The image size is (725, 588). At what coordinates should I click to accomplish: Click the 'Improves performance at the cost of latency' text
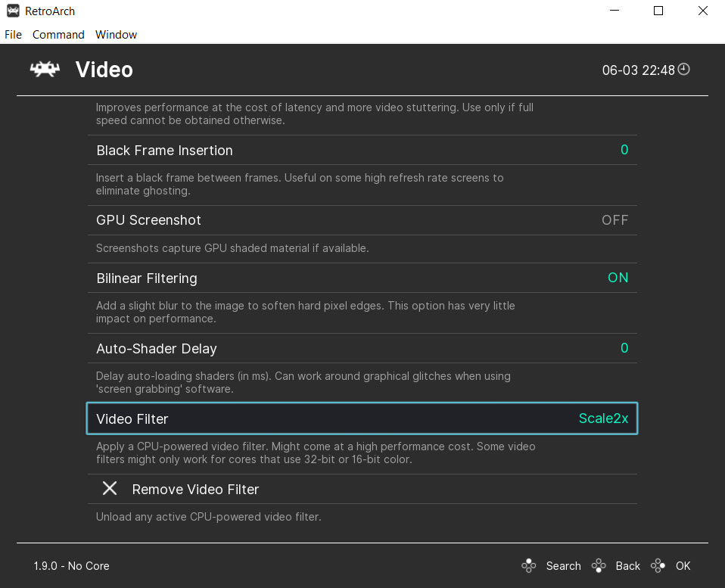[x=314, y=114]
